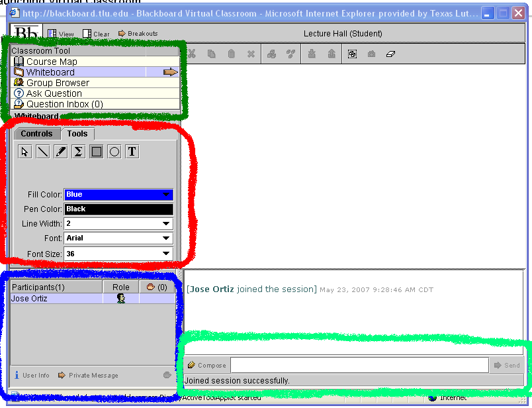Click the hand column header in Participants

157,287
